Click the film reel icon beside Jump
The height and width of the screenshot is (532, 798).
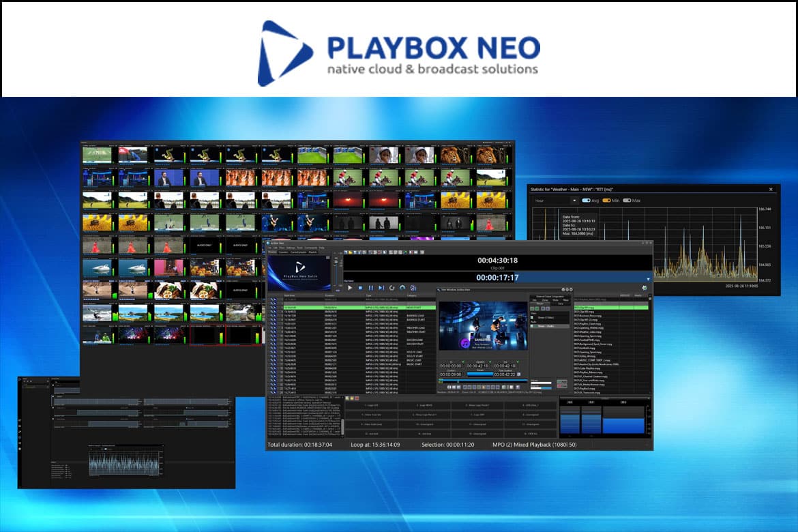pyautogui.click(x=413, y=288)
